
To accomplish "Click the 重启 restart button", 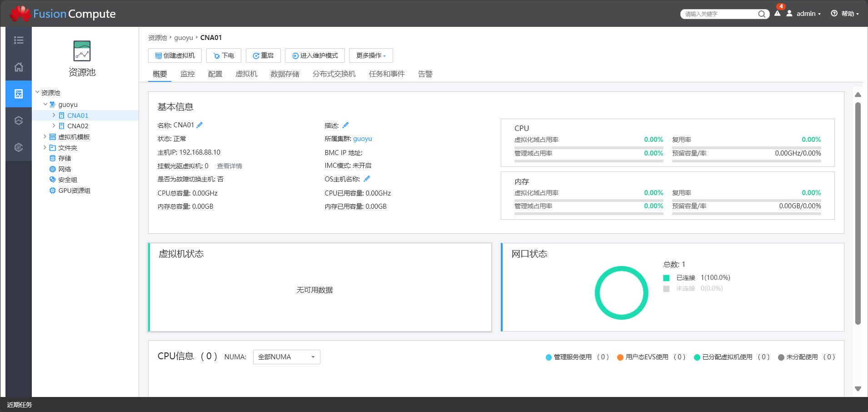I will (263, 55).
